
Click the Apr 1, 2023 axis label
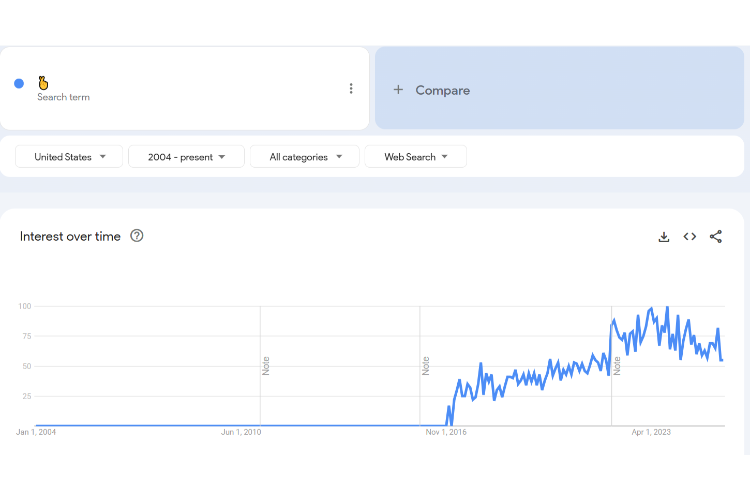click(653, 433)
